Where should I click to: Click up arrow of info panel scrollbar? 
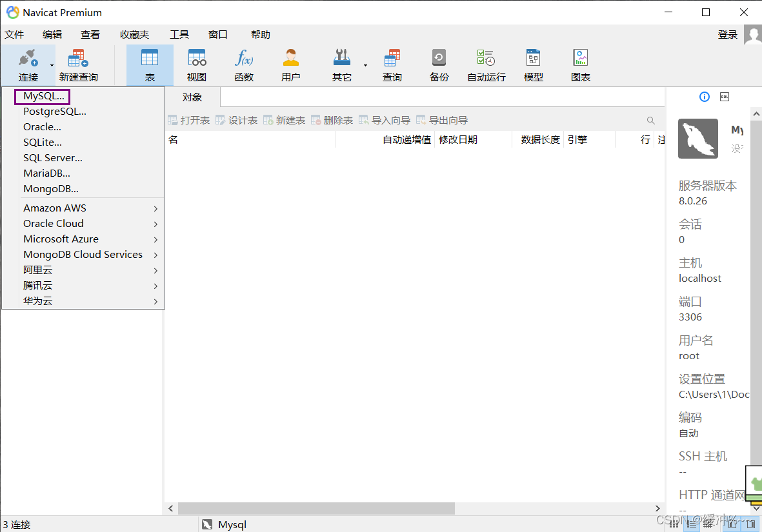pyautogui.click(x=756, y=114)
